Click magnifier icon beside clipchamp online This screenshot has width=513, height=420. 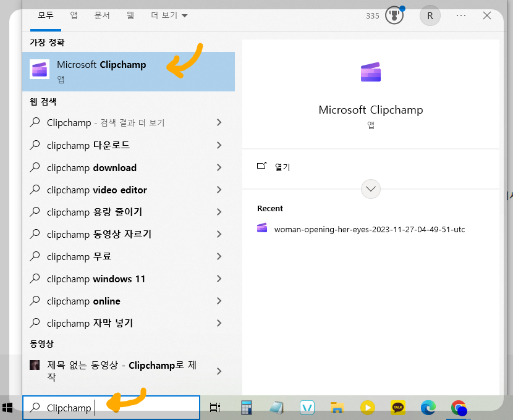click(35, 300)
